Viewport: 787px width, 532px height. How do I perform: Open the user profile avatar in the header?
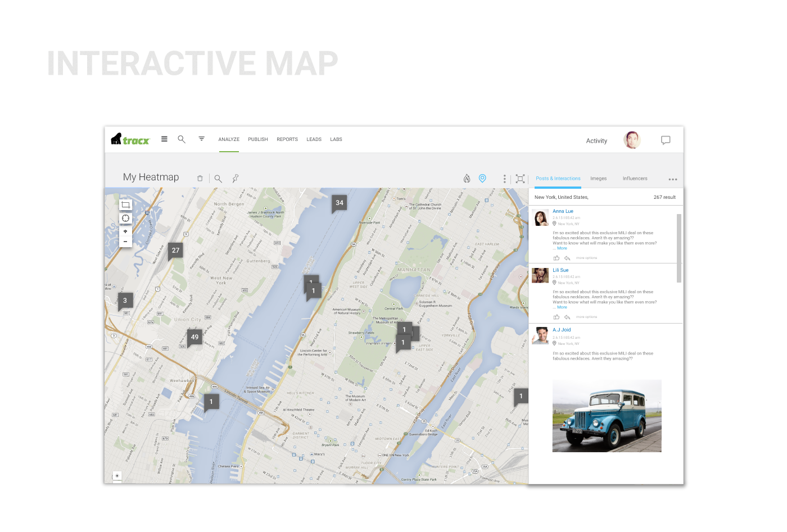click(x=632, y=140)
